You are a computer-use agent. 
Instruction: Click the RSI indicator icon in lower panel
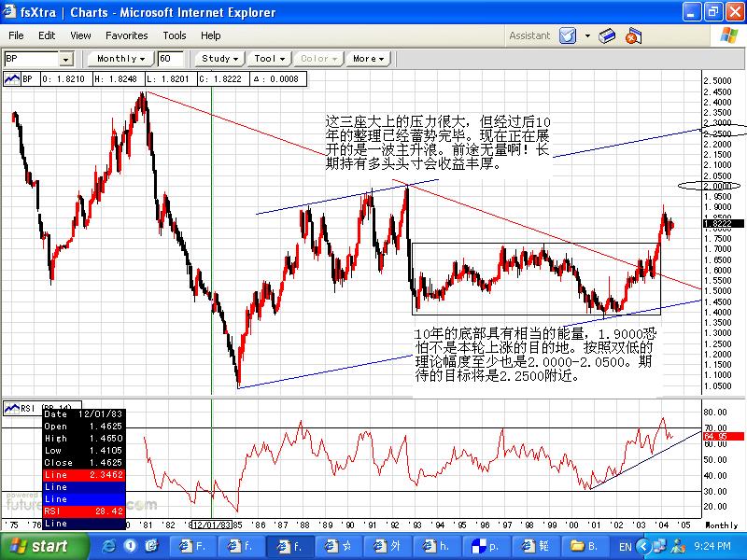[x=12, y=408]
